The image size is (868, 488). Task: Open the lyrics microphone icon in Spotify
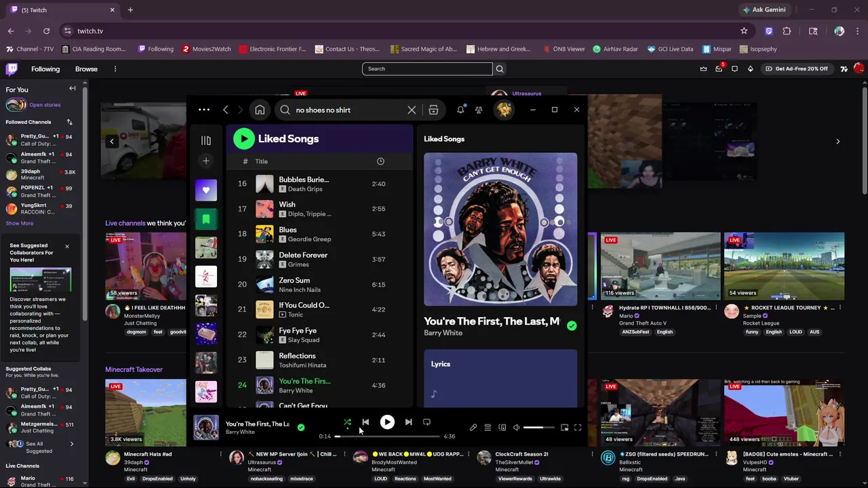473,428
